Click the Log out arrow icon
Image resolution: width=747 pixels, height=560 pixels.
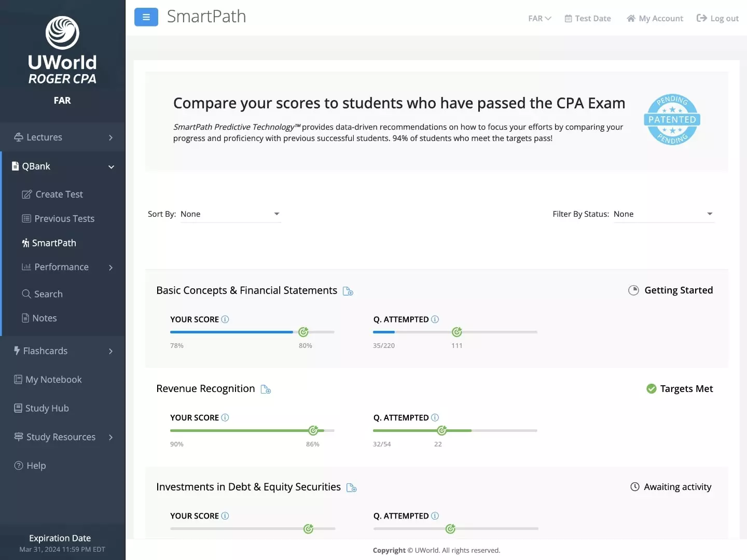(701, 18)
